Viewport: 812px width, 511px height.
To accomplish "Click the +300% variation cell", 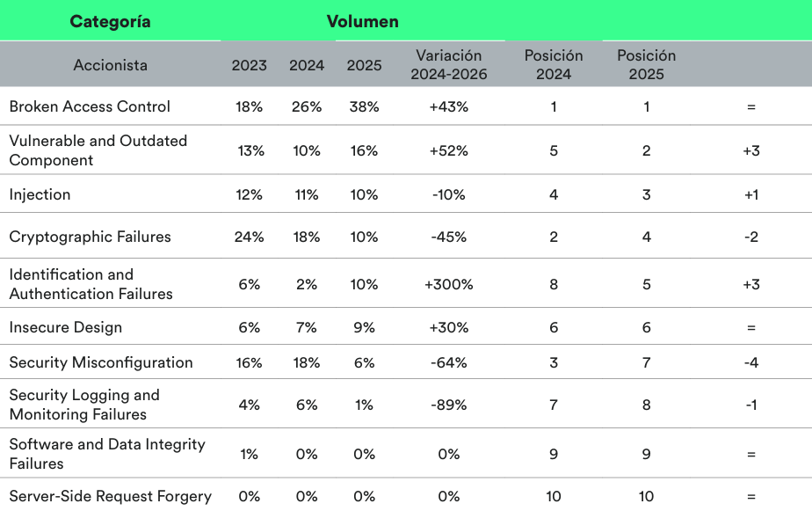I will pos(449,284).
